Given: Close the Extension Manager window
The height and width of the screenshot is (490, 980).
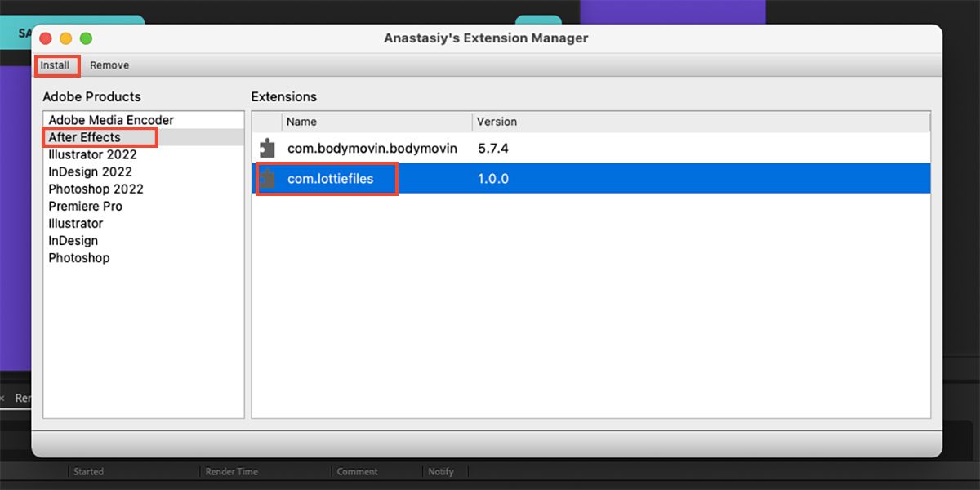Looking at the screenshot, I should pyautogui.click(x=46, y=38).
